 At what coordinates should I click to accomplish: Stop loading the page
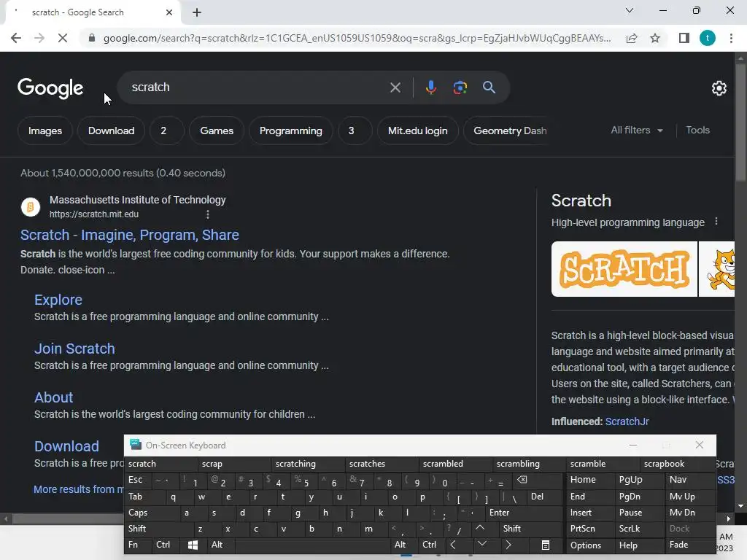click(63, 38)
